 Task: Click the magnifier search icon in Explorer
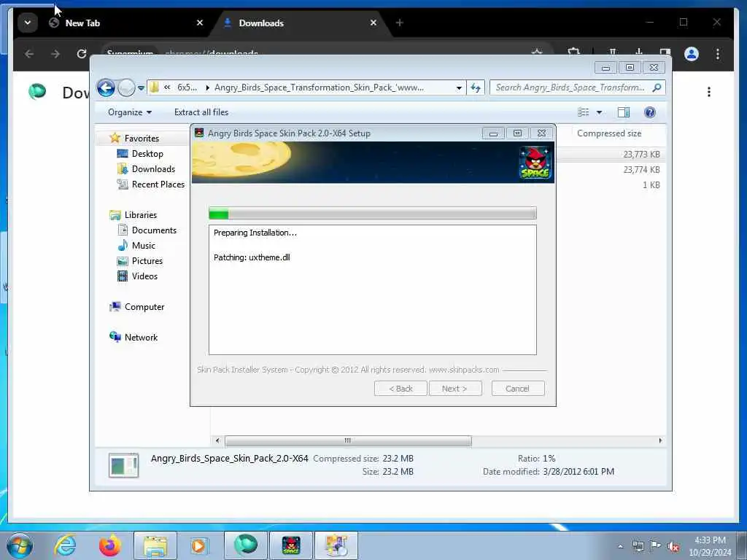point(657,87)
